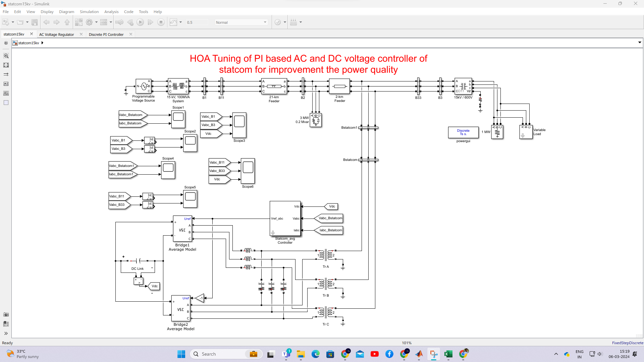
Task: Open the simulation mode dropdown showing Normal
Action: pyautogui.click(x=241, y=22)
